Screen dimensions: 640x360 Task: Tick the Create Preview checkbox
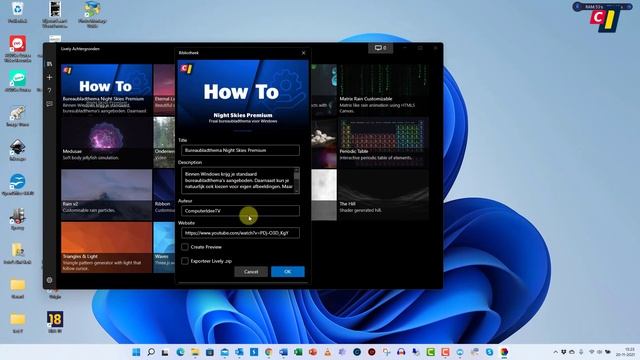tap(184, 247)
